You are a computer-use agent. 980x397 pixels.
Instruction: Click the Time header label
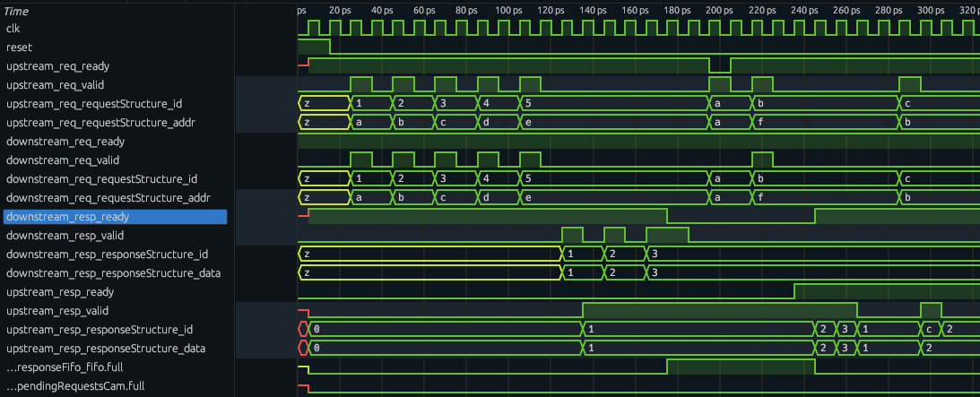pos(17,11)
